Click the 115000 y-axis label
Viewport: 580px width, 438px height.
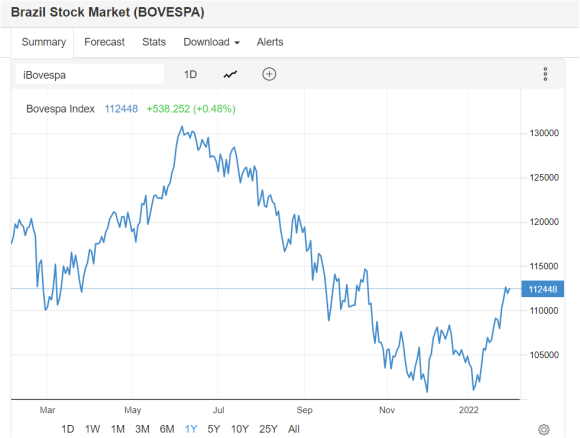point(544,266)
